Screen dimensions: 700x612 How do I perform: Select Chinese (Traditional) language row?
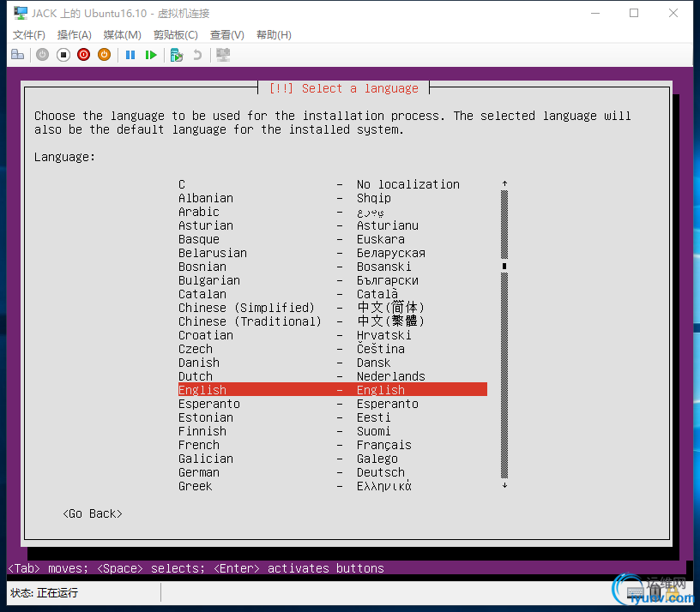point(333,321)
